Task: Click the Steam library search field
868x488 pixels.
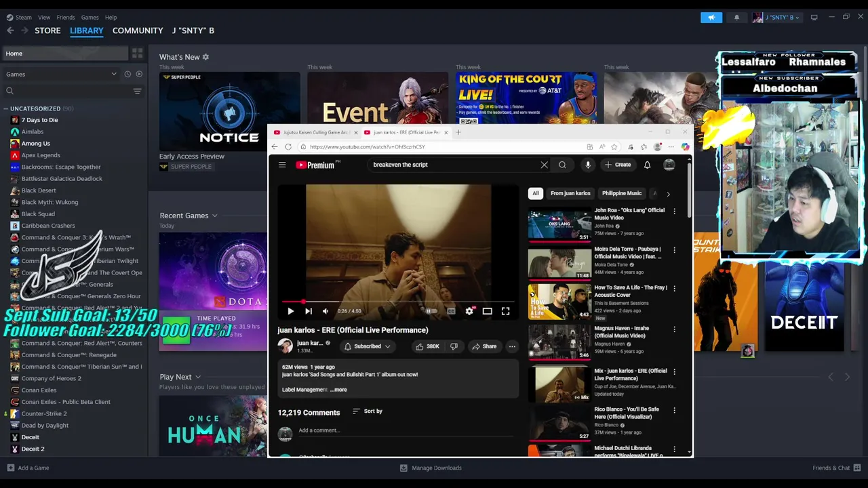Action: coord(68,91)
